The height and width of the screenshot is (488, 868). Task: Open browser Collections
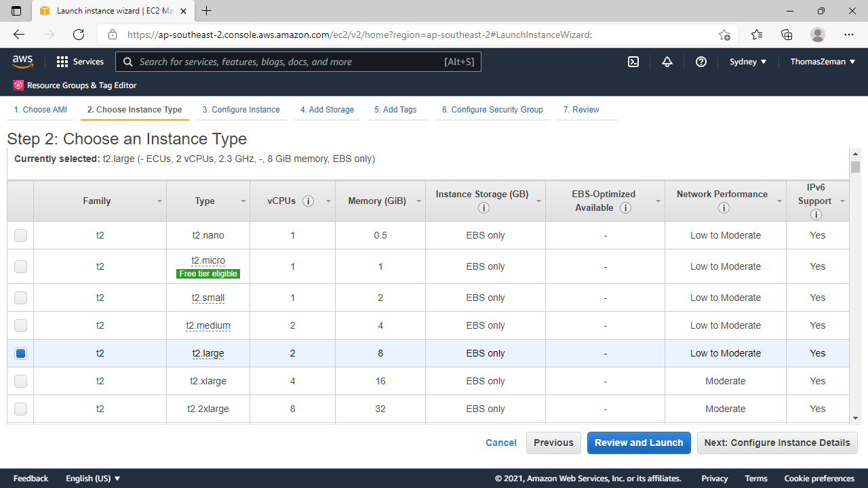click(x=787, y=35)
